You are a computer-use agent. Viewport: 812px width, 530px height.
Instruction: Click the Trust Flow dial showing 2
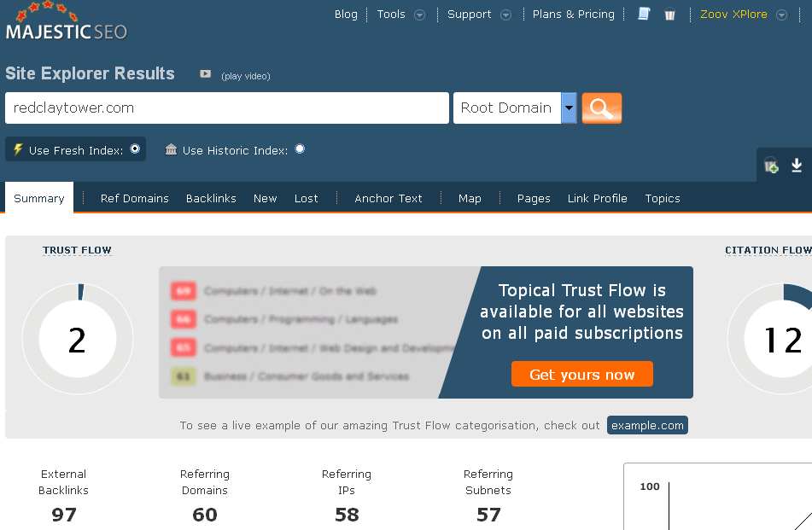78,339
